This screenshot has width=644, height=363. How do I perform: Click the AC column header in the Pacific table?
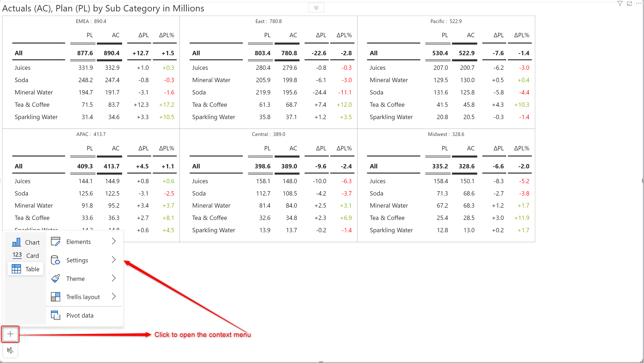click(x=470, y=35)
